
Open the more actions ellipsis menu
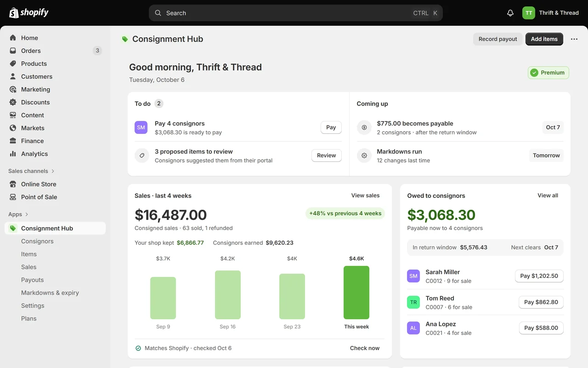pos(574,39)
